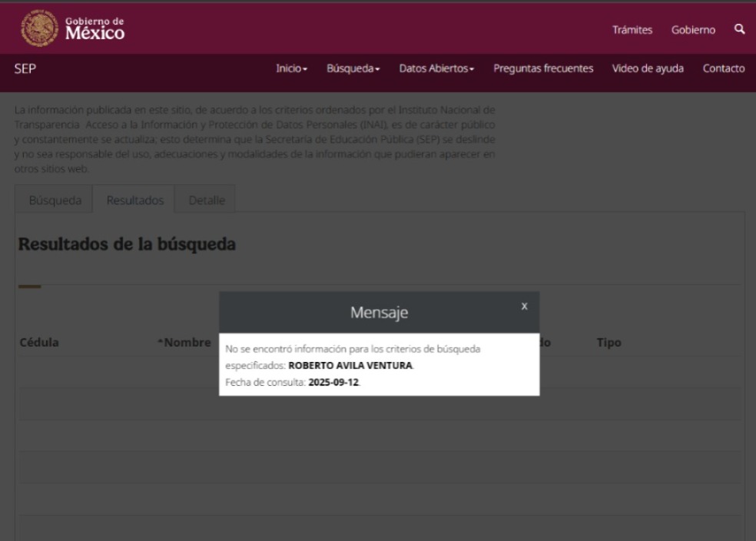
Task: Switch to the Búsqueda tab
Action: [55, 201]
